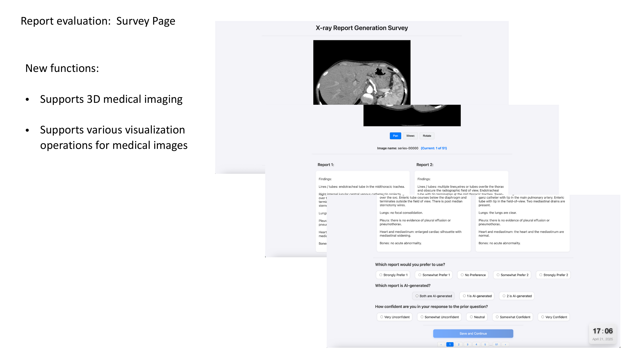
Task: Choose Very Confident response
Action: tap(554, 317)
